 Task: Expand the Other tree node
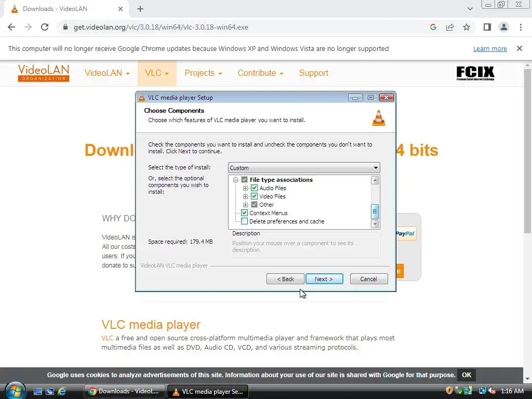click(245, 205)
